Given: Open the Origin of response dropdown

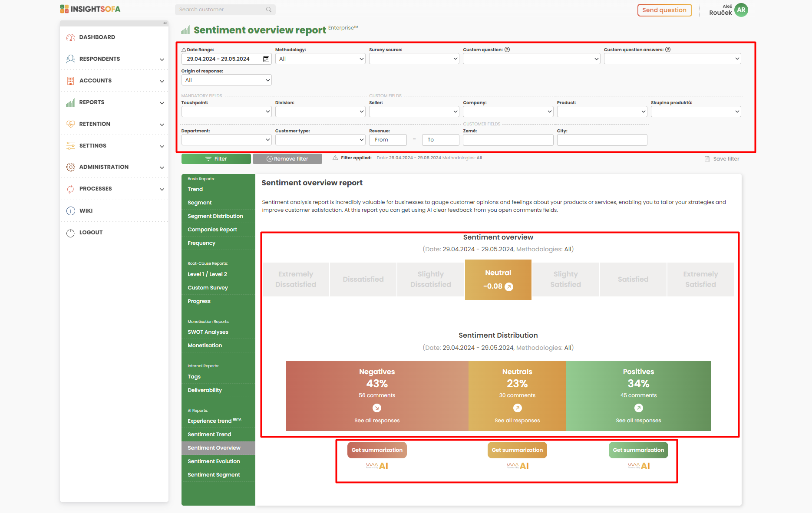Looking at the screenshot, I should click(226, 80).
